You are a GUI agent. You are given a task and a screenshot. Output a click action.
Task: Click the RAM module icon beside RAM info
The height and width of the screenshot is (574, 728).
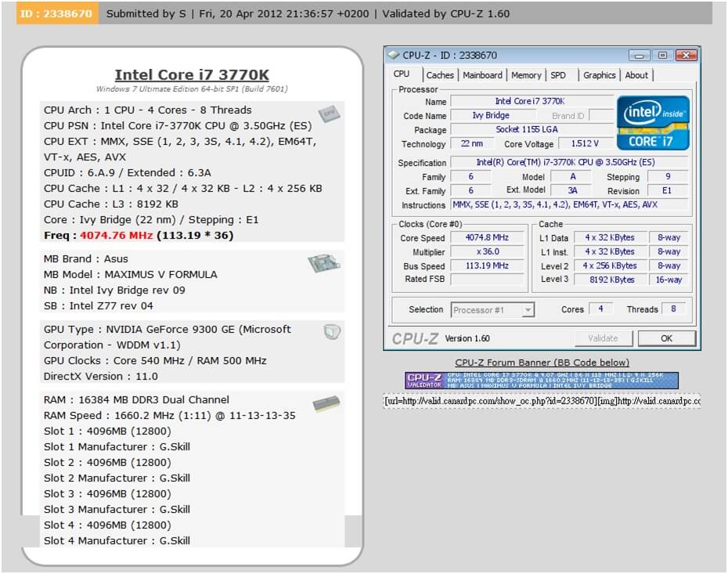326,404
